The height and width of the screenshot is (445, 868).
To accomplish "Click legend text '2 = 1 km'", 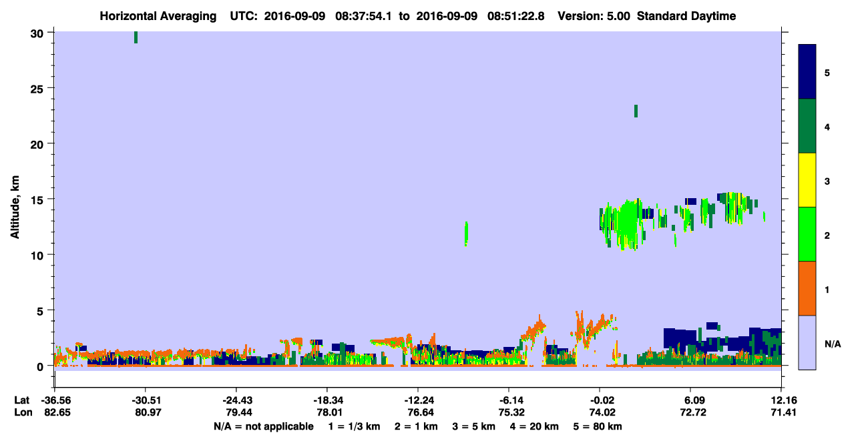I will (416, 426).
